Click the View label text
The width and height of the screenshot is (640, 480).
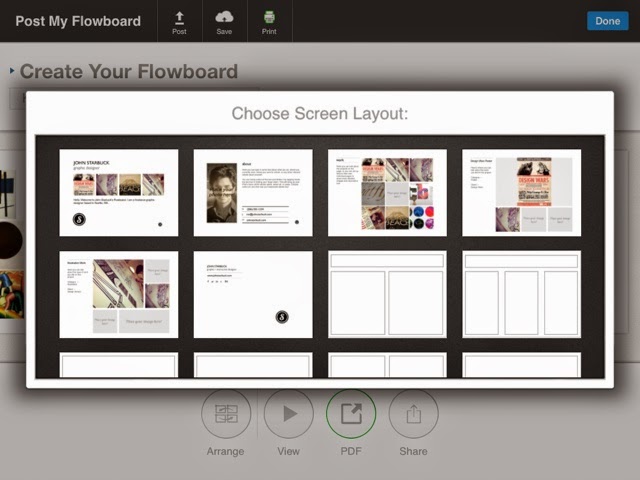289,451
